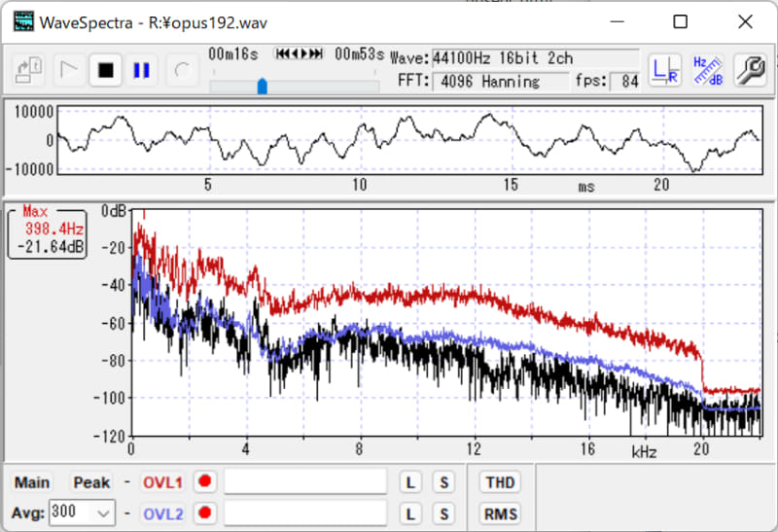778x532 pixels.
Task: Click the OVL2 overlay button
Action: point(162,514)
